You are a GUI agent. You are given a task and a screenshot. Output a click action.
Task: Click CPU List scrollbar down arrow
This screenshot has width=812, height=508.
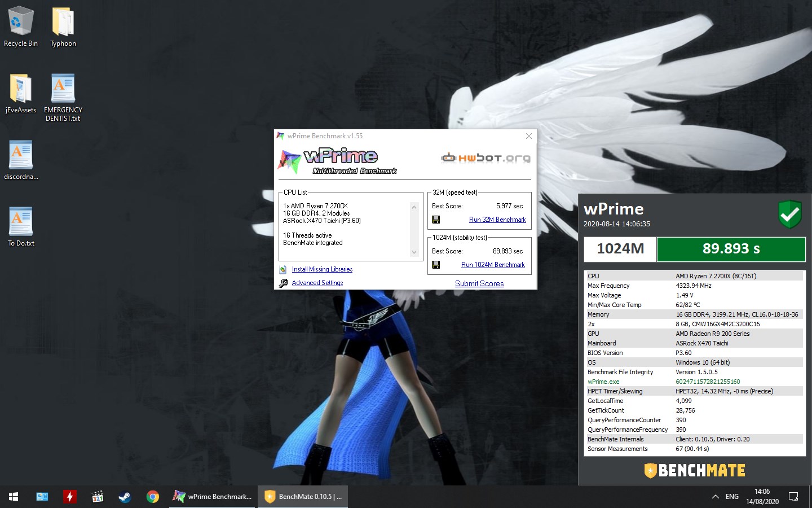414,252
